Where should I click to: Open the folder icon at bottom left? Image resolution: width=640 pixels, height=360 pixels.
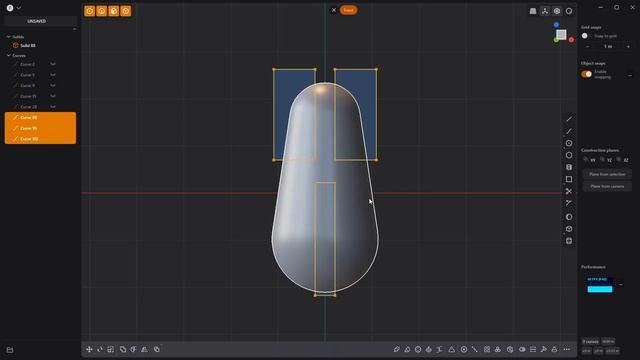[10, 350]
